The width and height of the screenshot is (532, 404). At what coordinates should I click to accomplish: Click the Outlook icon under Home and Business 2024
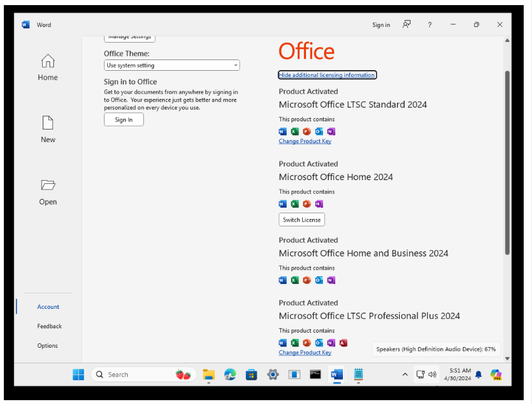319,280
